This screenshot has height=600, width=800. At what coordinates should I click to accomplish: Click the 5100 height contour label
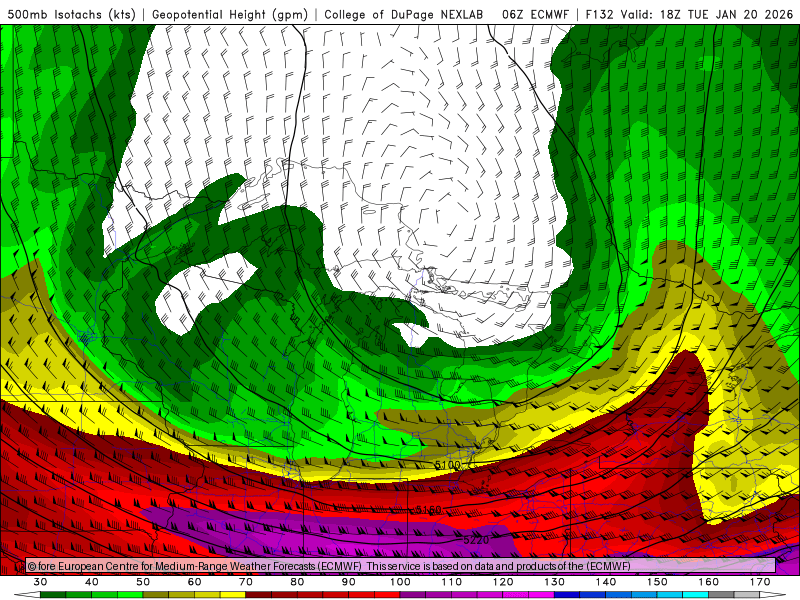pos(447,465)
